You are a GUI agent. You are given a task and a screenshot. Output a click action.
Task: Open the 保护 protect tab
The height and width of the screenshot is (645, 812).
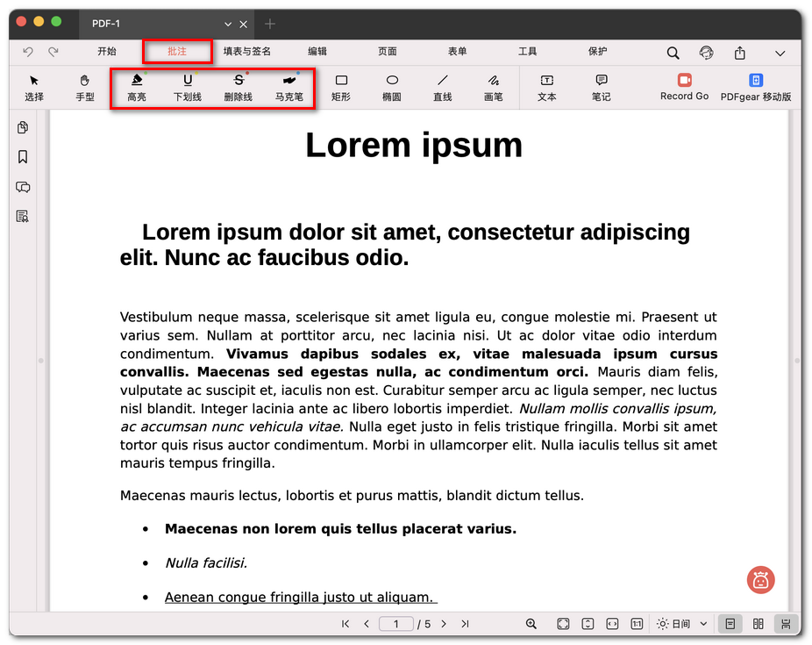598,51
